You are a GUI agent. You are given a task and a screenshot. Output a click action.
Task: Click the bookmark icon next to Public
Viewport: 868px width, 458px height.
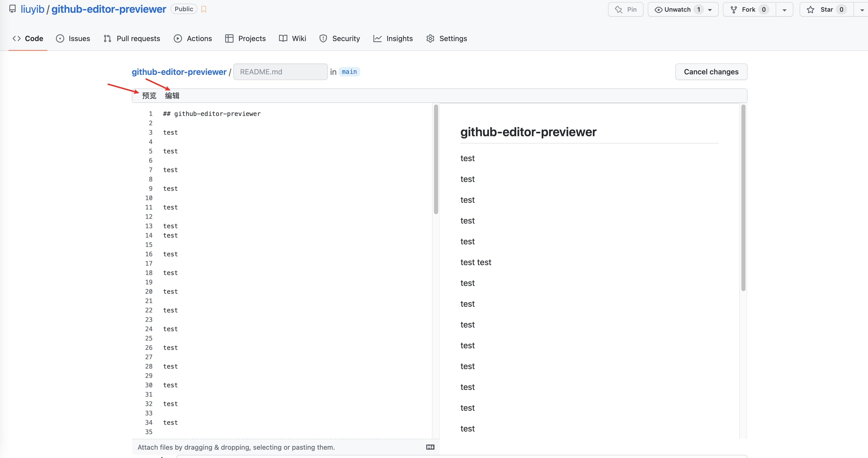click(204, 9)
